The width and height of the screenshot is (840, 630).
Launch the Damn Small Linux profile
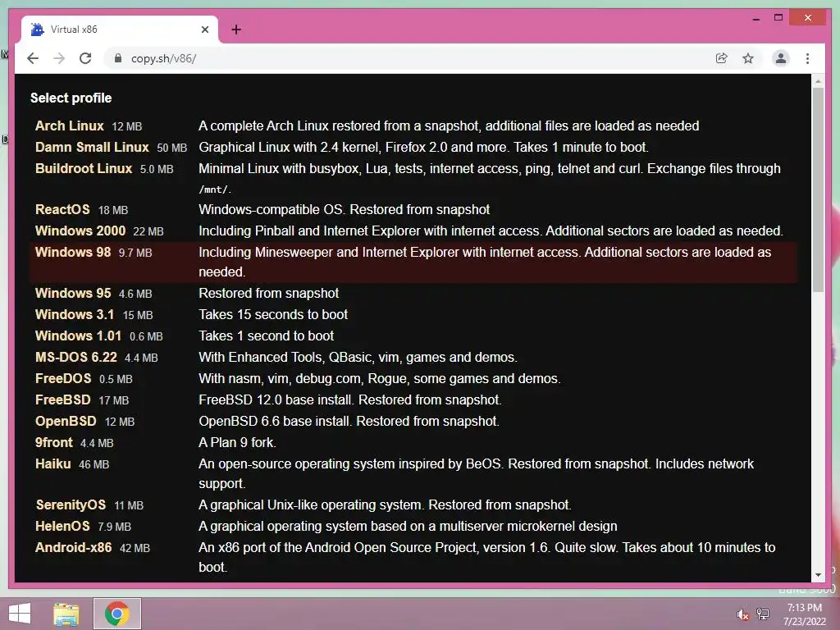click(x=92, y=148)
